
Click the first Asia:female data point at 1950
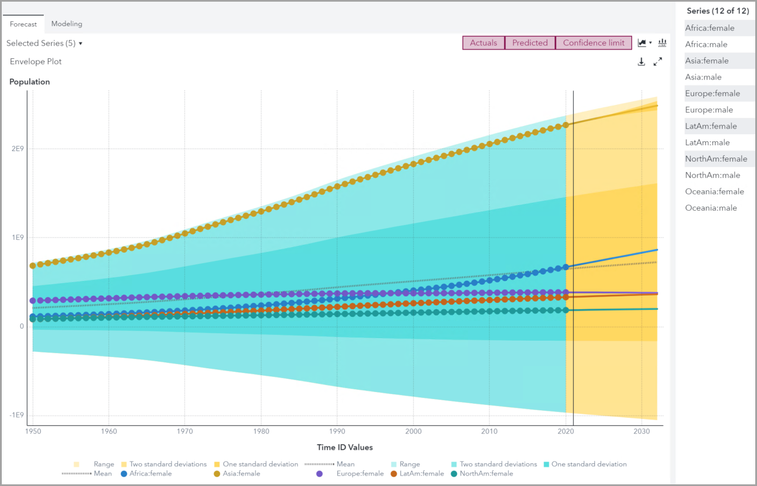point(33,265)
